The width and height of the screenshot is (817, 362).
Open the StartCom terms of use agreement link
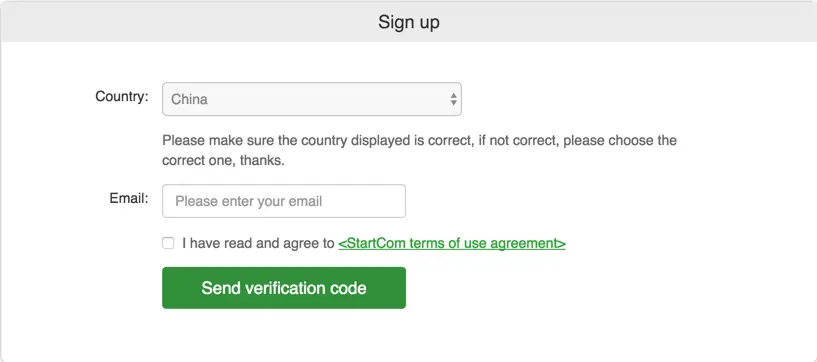(452, 243)
